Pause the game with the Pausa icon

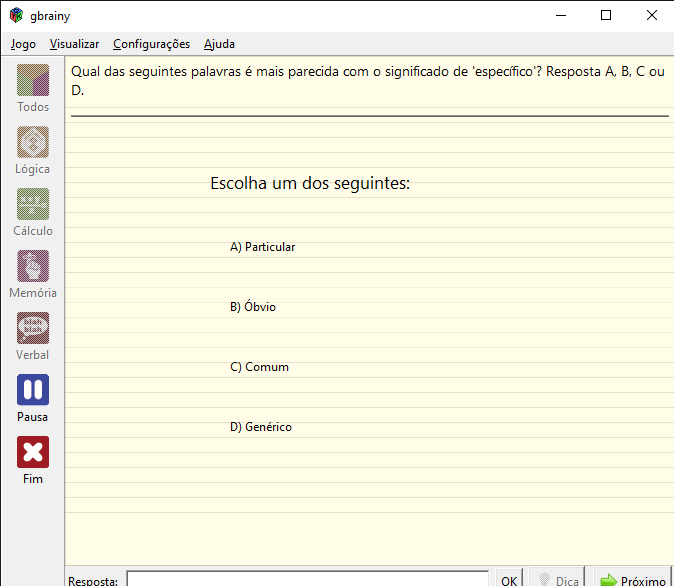[x=33, y=390]
